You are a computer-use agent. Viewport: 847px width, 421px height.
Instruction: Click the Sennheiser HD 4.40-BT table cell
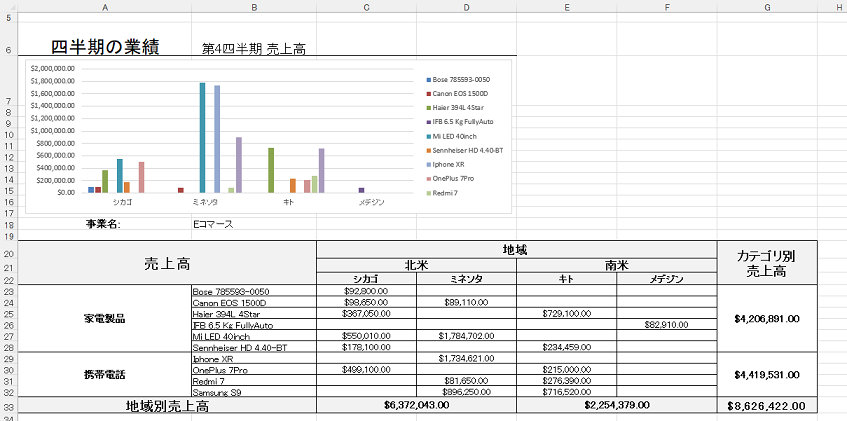pos(254,348)
